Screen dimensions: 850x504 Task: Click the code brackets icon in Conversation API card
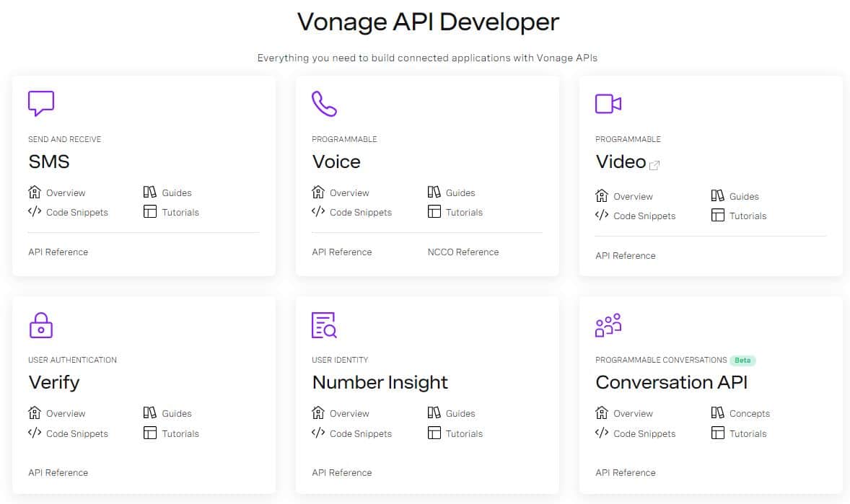602,433
